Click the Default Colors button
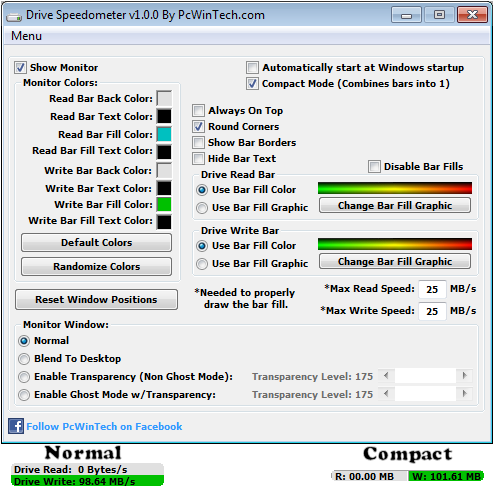 pos(96,242)
